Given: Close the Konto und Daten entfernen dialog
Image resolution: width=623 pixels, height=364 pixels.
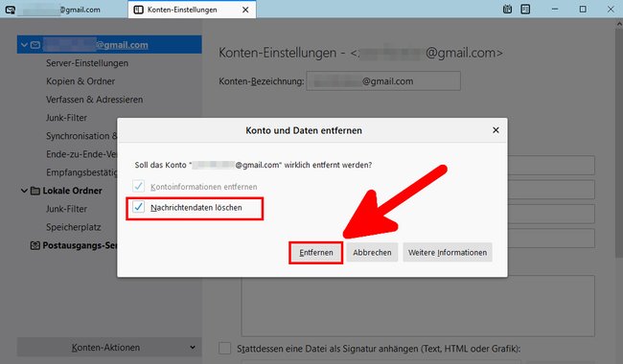Looking at the screenshot, I should click(x=496, y=130).
